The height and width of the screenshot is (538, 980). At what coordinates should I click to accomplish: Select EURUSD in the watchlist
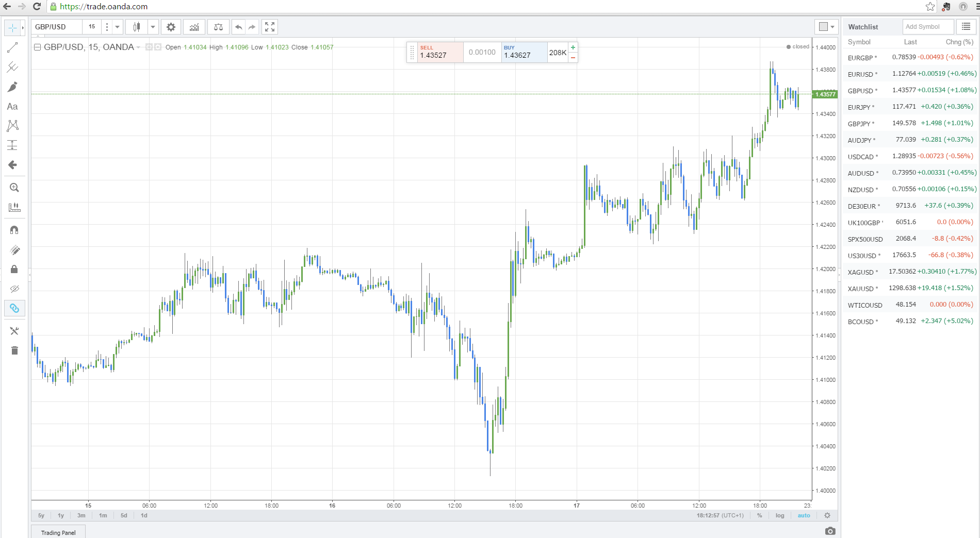(911, 74)
